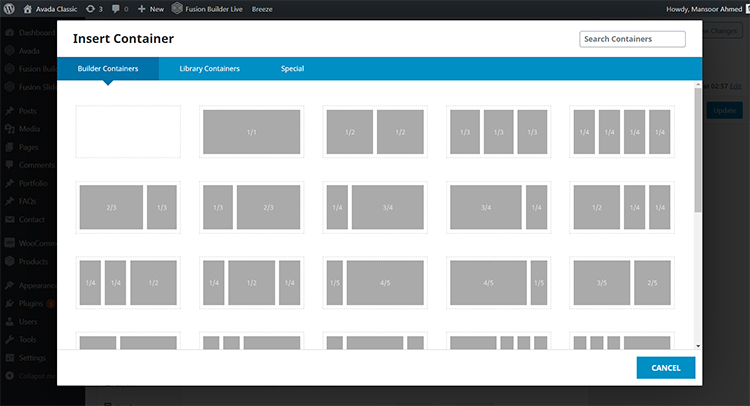Open Posts in the admin sidebar
750x406 pixels.
click(22, 110)
